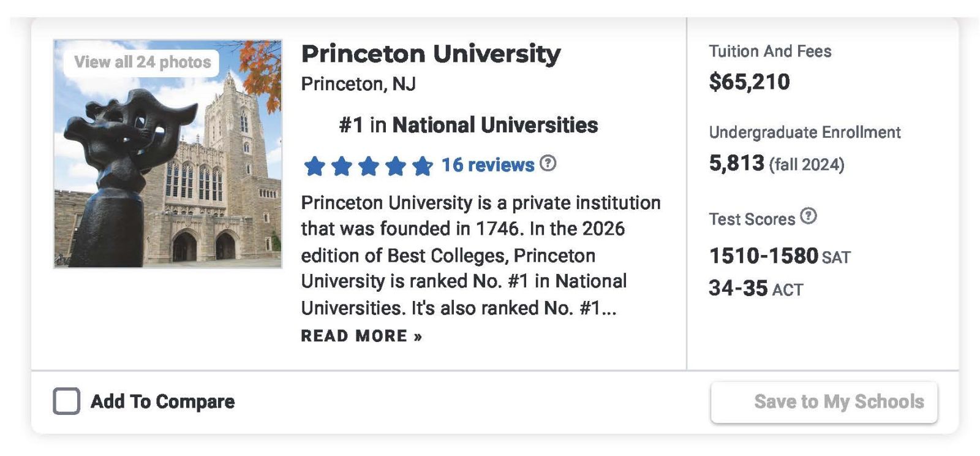Click the $65,210 tuition amount
The width and height of the screenshot is (980, 456).
click(x=749, y=82)
